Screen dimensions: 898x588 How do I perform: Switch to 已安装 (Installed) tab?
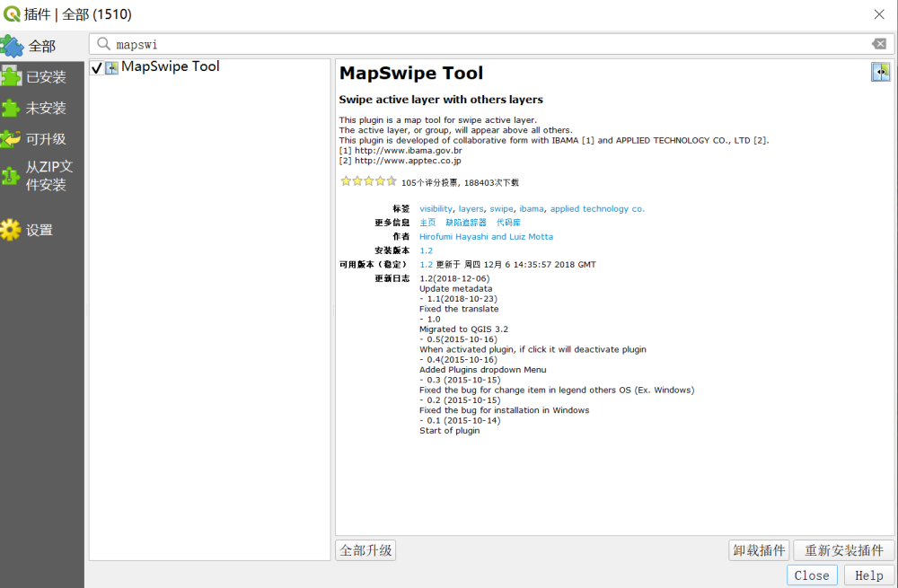[x=42, y=76]
